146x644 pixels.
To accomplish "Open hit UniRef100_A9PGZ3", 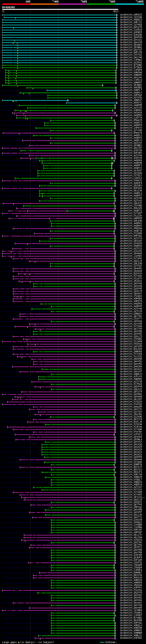I will [x=131, y=15].
